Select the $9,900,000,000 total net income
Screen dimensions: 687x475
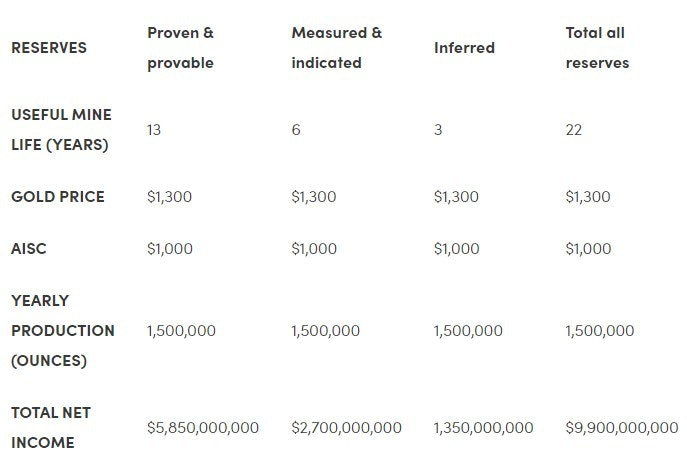pos(621,428)
